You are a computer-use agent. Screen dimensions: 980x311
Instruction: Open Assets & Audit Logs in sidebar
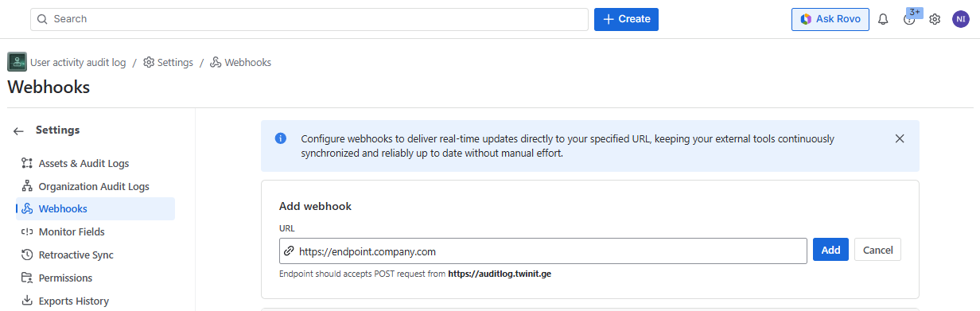click(84, 163)
